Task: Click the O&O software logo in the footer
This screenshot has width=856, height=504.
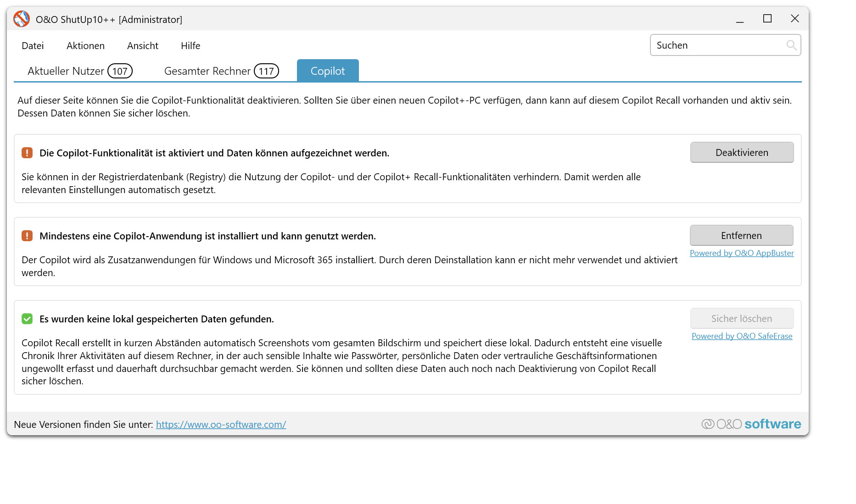Action: 751,424
